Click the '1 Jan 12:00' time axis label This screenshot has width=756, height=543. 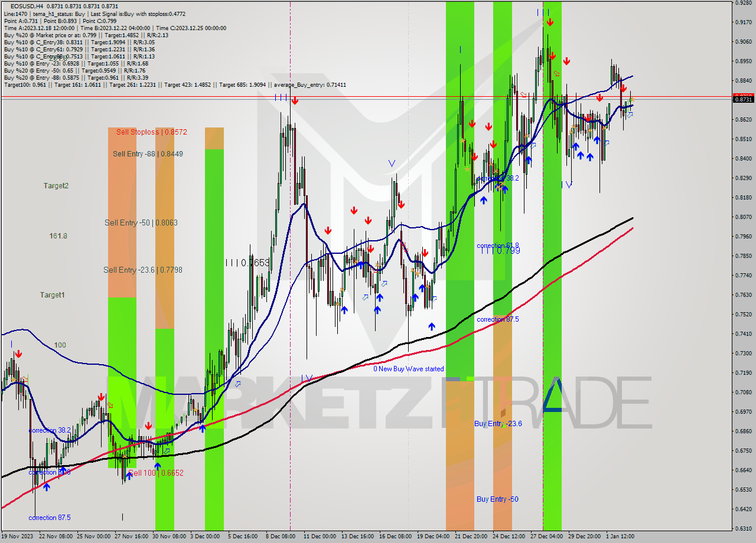621,537
